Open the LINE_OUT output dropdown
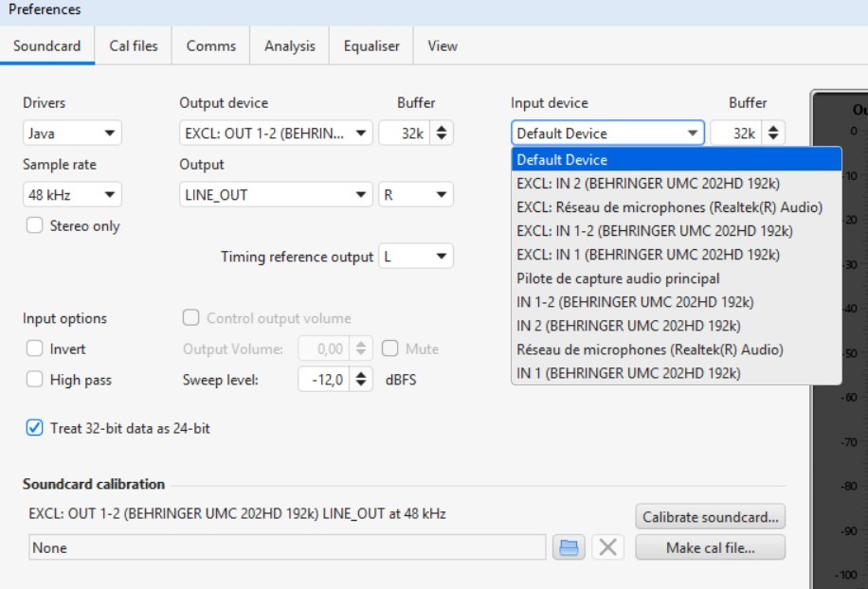Viewport: 868px width, 589px height. click(276, 195)
